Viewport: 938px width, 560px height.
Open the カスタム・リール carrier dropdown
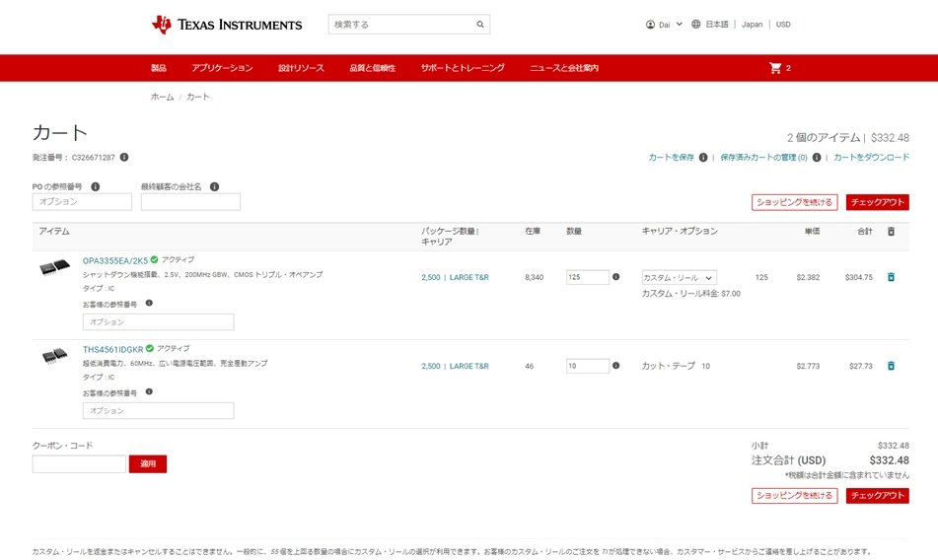[x=679, y=278]
